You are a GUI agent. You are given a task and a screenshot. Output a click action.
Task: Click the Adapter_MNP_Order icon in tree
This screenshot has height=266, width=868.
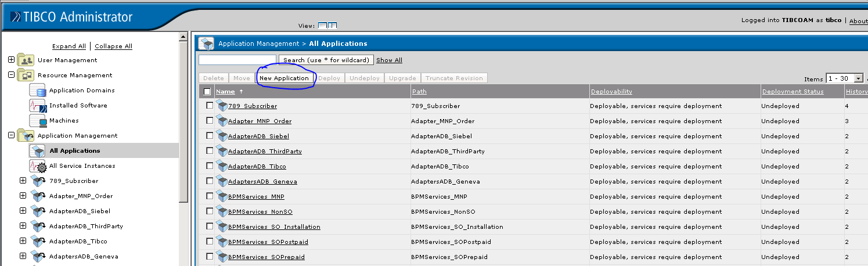click(x=37, y=196)
